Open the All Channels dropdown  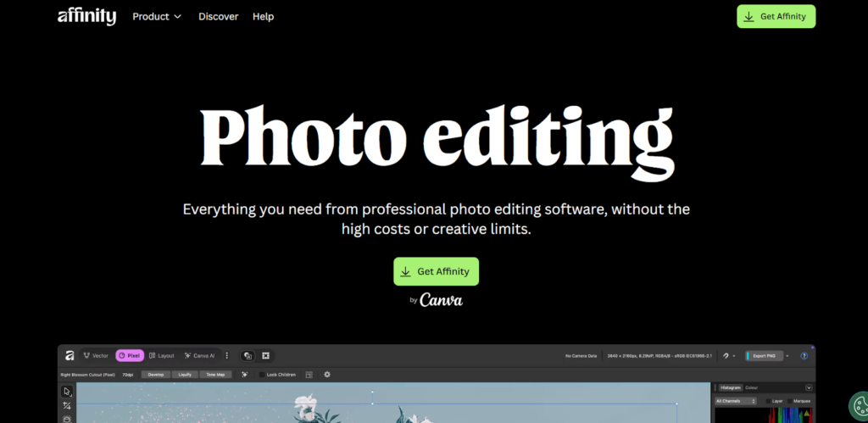tap(735, 401)
